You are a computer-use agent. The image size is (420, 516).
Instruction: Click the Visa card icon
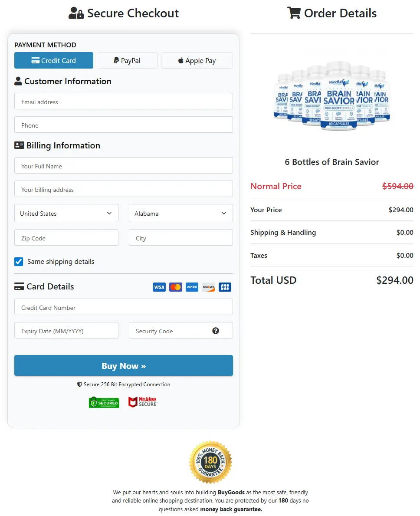point(159,287)
